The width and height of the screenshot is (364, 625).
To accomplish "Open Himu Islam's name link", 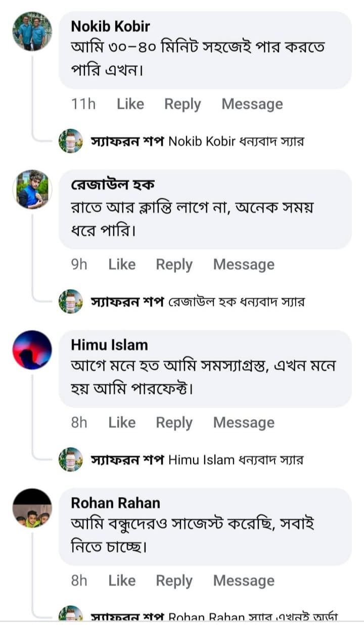I will [x=109, y=345].
